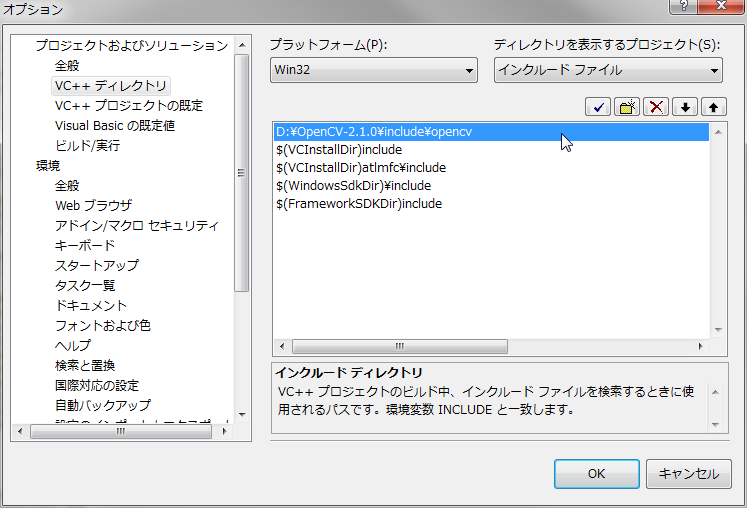Select アドイン/マクロ セキュリティ tree item
Image resolution: width=747 pixels, height=508 pixels.
coord(137,225)
